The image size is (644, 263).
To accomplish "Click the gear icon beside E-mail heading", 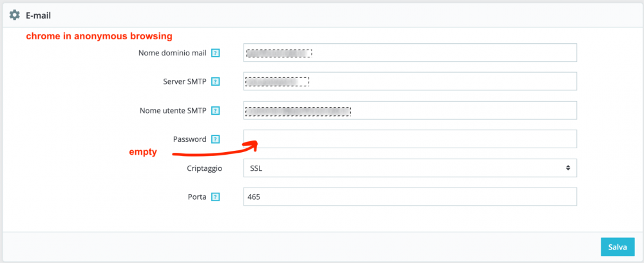I will (14, 15).
